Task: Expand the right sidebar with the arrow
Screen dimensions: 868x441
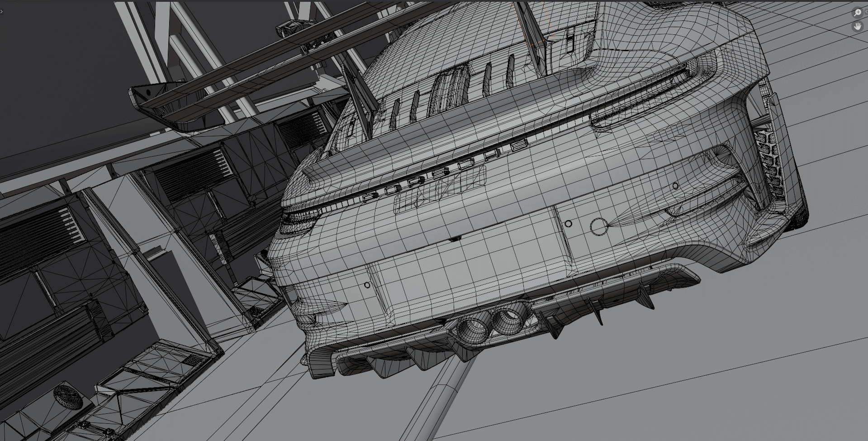Action: [866, 12]
